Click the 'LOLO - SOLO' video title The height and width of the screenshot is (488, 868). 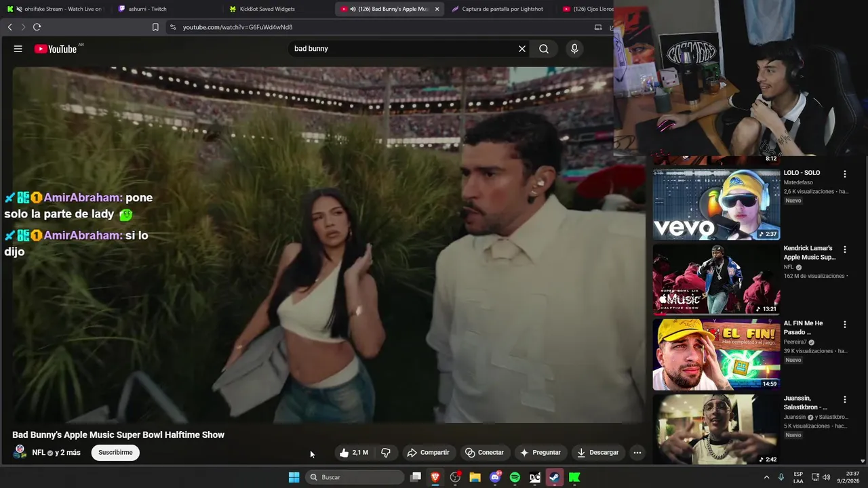[x=802, y=173]
